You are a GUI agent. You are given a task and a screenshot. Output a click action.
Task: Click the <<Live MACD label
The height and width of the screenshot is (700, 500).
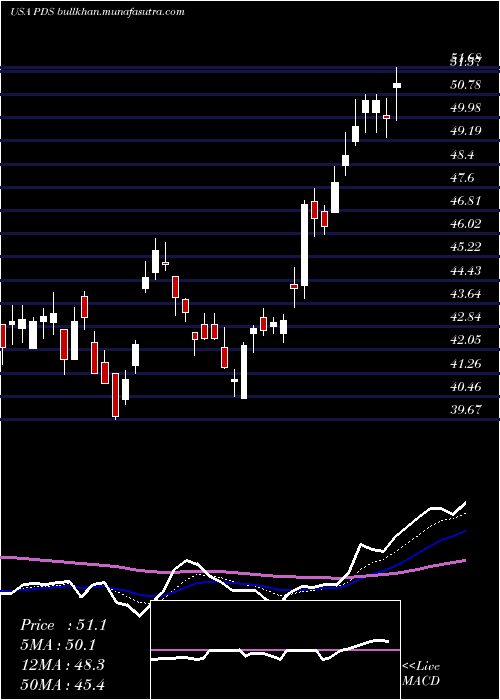pyautogui.click(x=421, y=674)
